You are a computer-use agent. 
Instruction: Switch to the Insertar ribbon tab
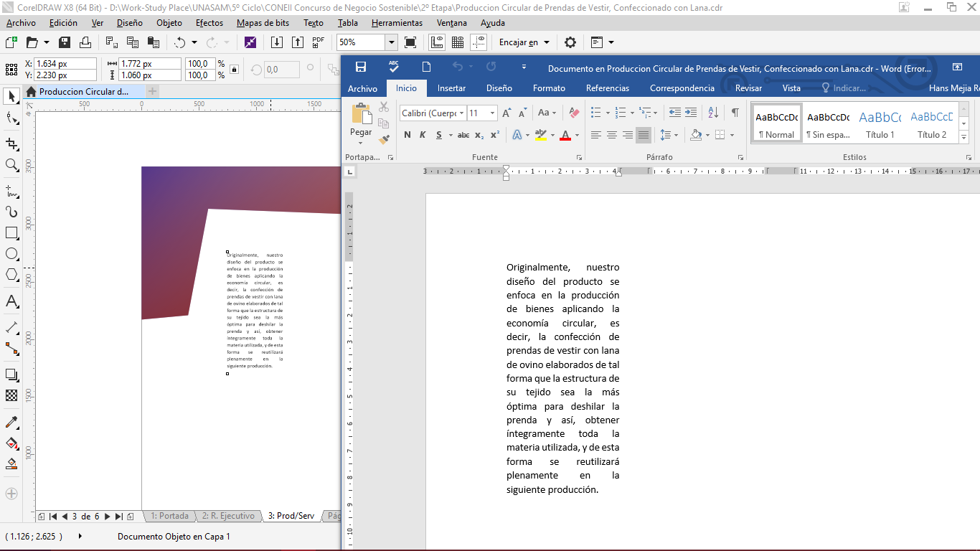pyautogui.click(x=451, y=88)
